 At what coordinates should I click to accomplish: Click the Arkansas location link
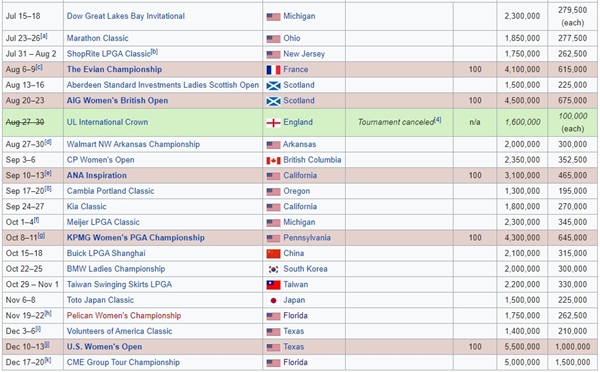pyautogui.click(x=299, y=144)
